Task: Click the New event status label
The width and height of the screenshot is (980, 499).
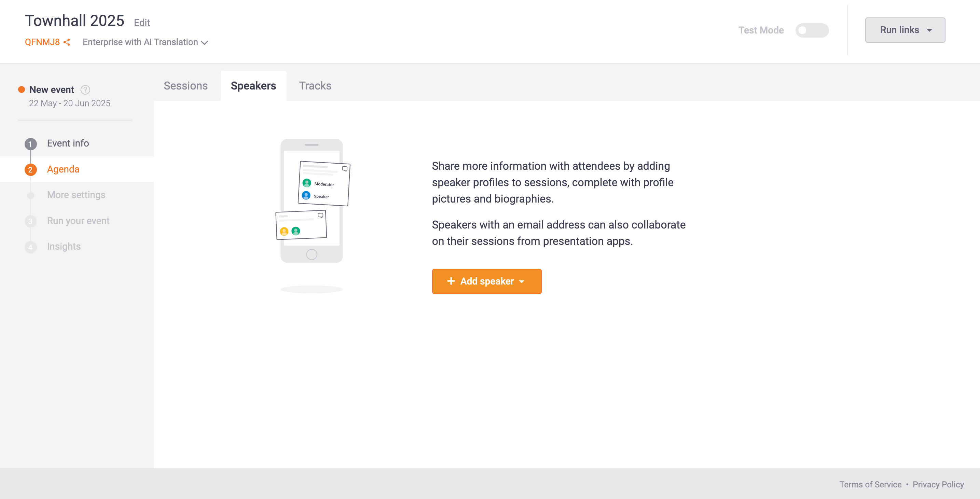Action: coord(52,90)
